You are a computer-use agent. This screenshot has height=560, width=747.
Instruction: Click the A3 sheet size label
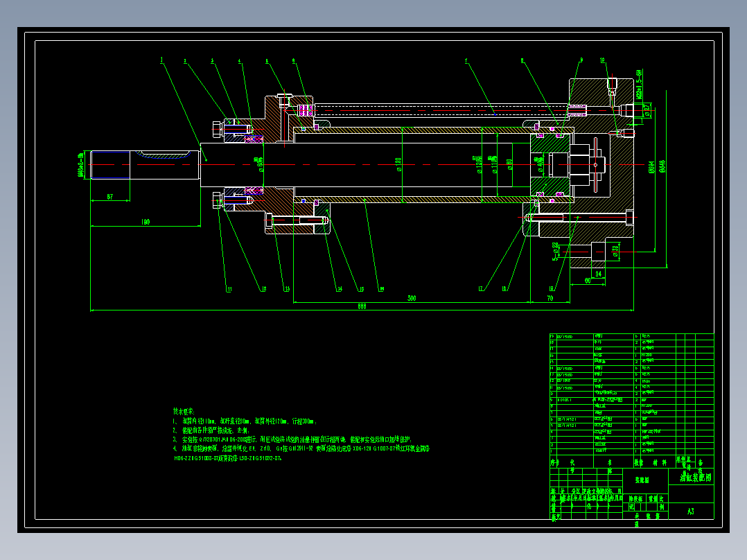click(691, 511)
